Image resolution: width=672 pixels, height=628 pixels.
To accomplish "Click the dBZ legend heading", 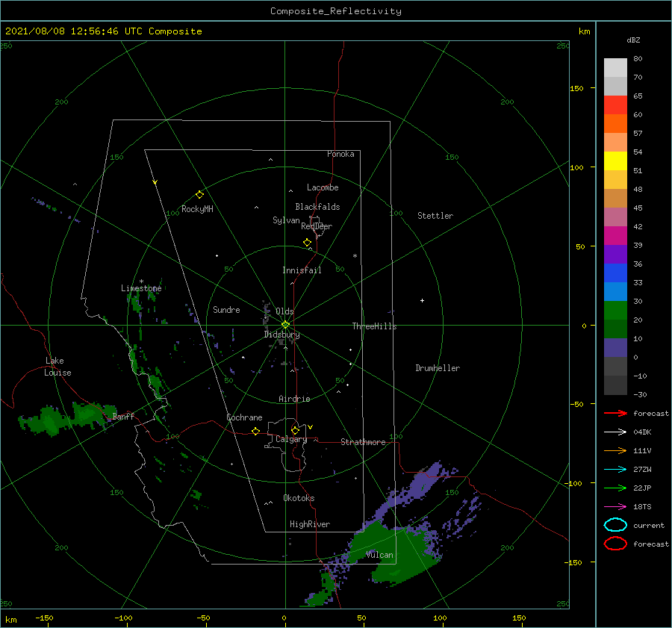I will 633,40.
